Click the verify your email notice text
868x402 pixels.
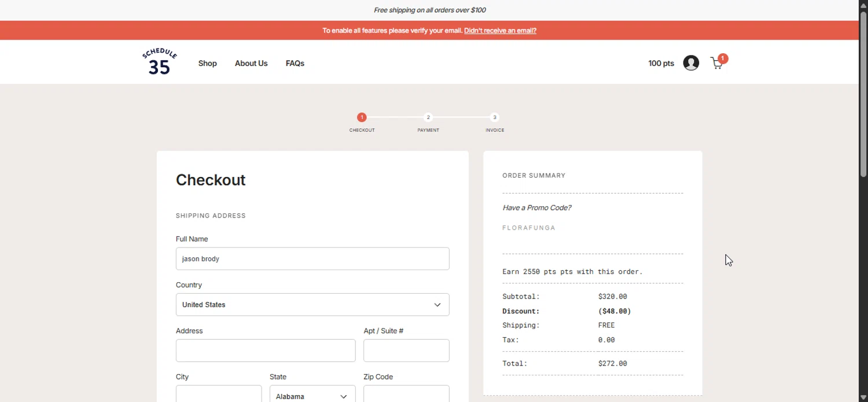[392, 31]
